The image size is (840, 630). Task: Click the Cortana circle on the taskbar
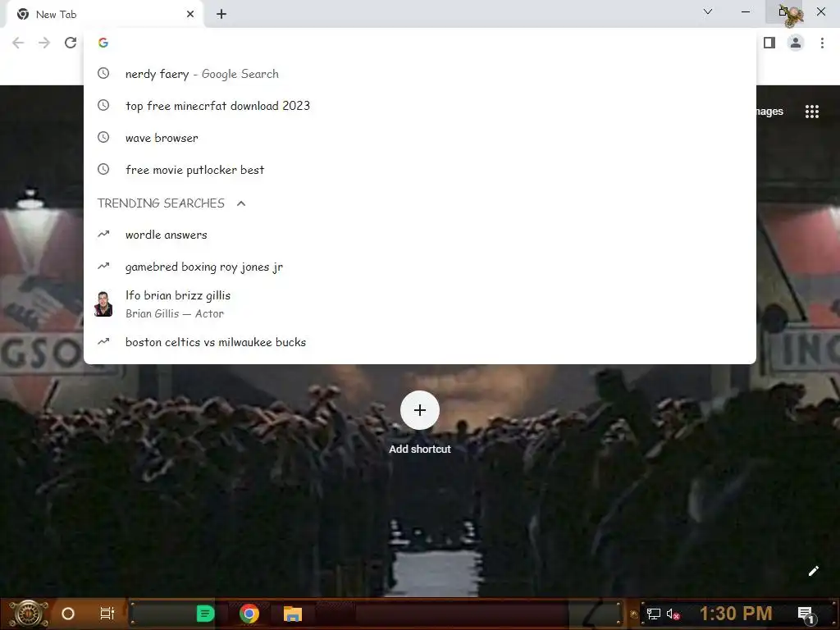[x=68, y=614]
